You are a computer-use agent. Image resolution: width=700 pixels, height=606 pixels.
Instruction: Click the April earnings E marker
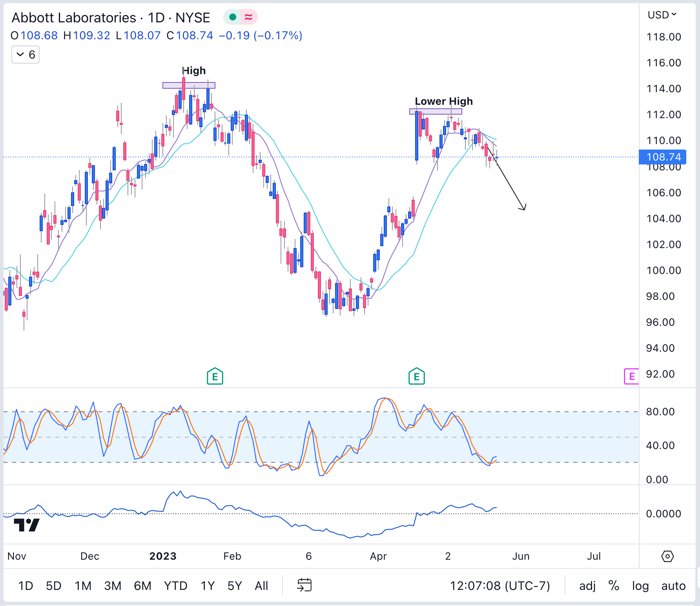pyautogui.click(x=417, y=376)
